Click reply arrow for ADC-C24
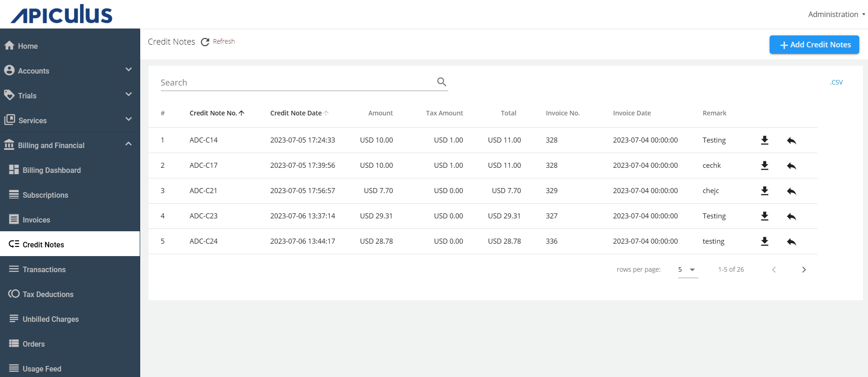868x377 pixels. coord(791,242)
